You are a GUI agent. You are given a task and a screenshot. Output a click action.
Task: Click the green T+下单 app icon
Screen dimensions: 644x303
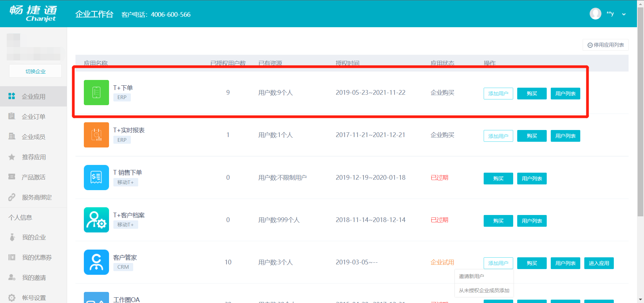[96, 92]
